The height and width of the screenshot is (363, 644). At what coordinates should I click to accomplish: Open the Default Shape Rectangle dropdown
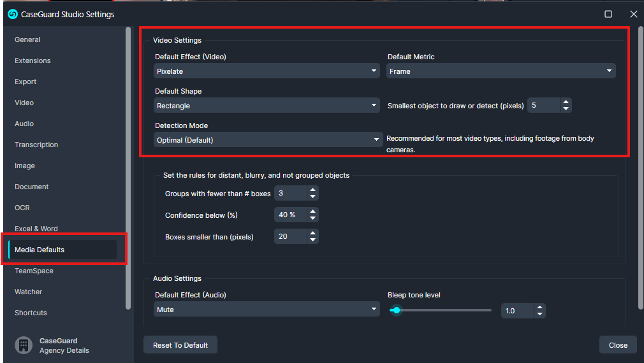(267, 106)
